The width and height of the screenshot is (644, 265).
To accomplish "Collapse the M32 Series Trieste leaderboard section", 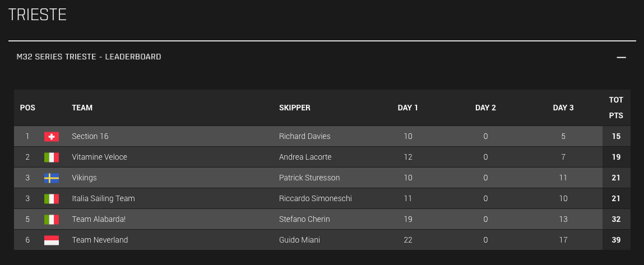I will coord(620,57).
